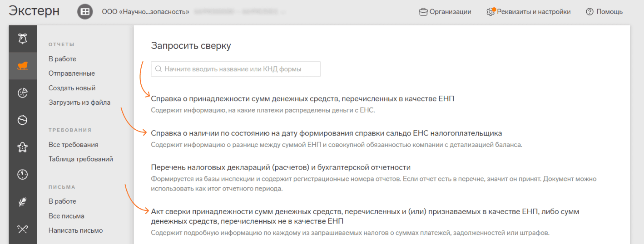Click the round ornament ball sidebar icon
This screenshot has width=644, height=244.
[23, 120]
